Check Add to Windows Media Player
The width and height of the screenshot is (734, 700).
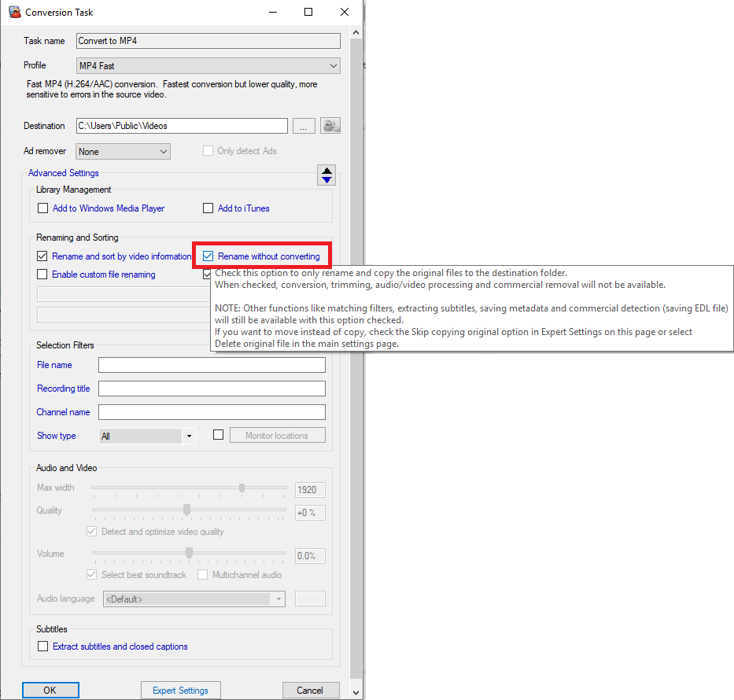pos(42,208)
